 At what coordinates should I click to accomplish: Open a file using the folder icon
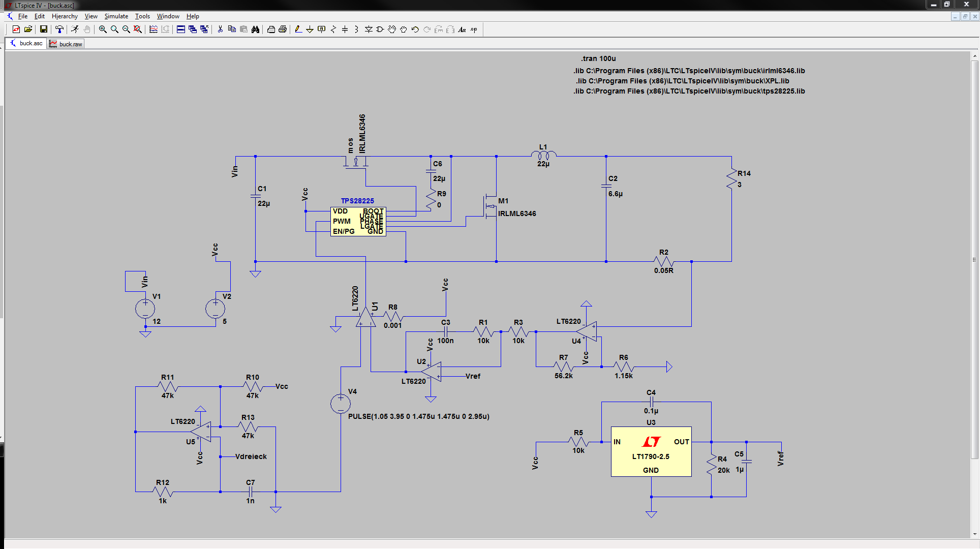(x=28, y=29)
